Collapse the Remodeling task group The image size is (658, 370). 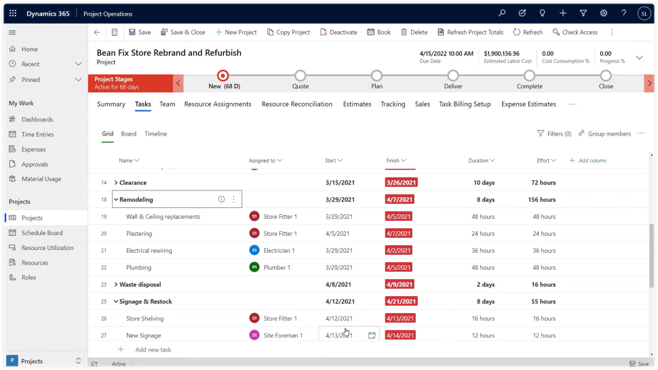[116, 200]
